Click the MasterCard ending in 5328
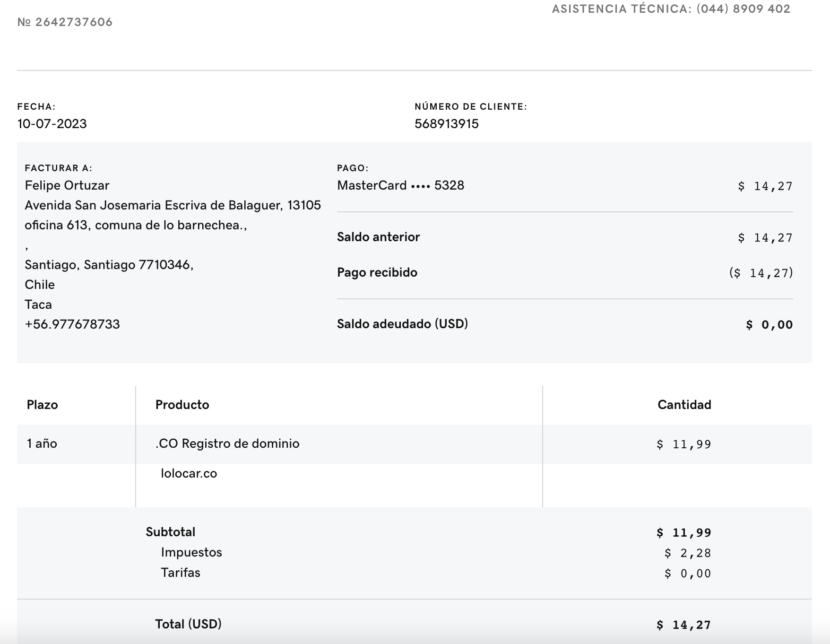 (x=400, y=185)
